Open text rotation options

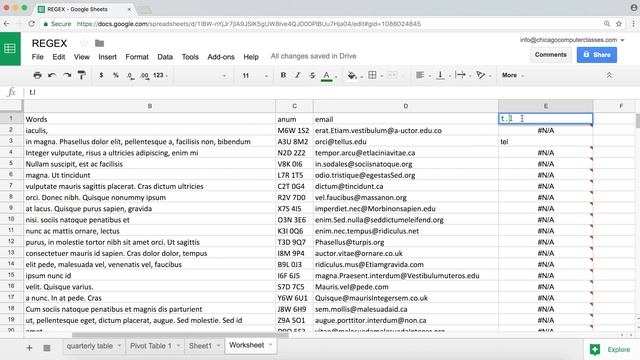pyautogui.click(x=480, y=75)
